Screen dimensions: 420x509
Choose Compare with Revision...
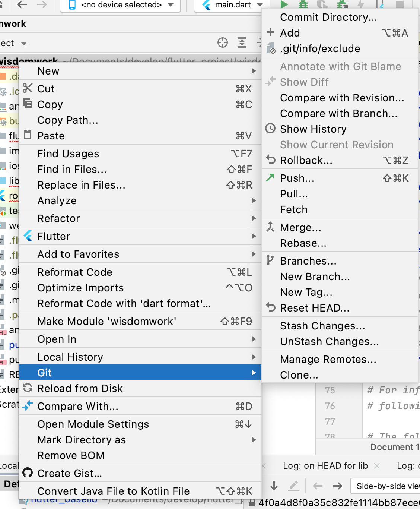tap(340, 98)
